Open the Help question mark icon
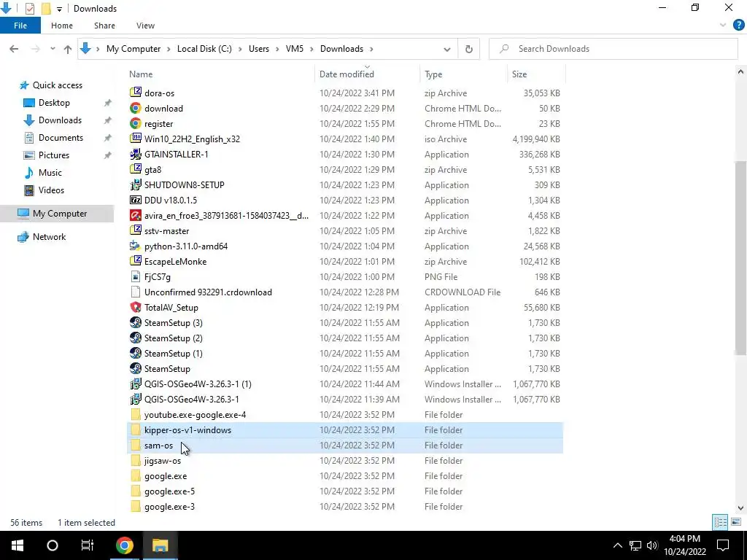Screen dimensions: 747x560 click(738, 26)
